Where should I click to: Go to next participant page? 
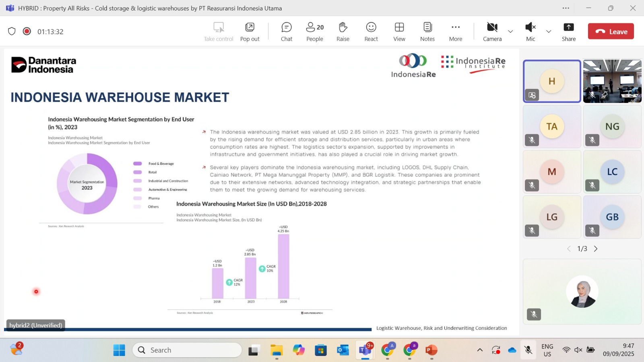[596, 249]
